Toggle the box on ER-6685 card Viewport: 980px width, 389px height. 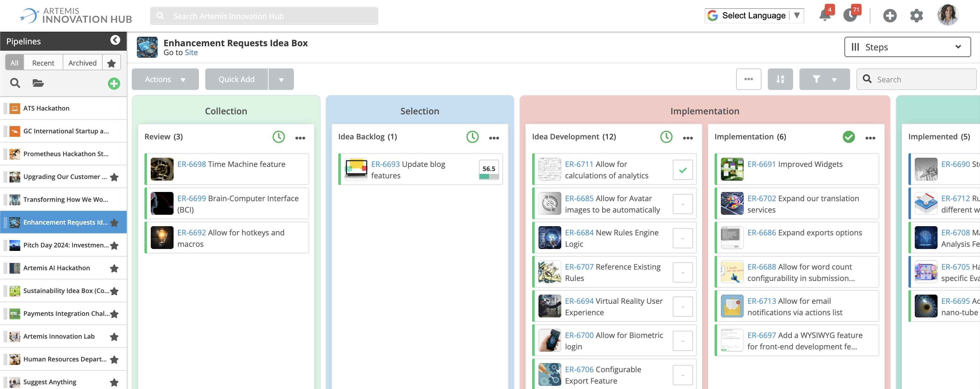(683, 204)
